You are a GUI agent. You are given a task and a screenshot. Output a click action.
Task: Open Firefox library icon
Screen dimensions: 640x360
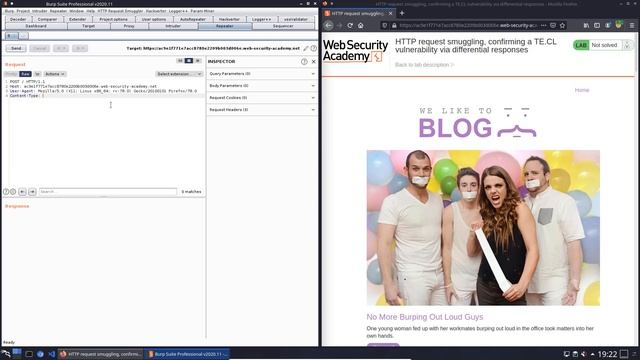(x=586, y=25)
